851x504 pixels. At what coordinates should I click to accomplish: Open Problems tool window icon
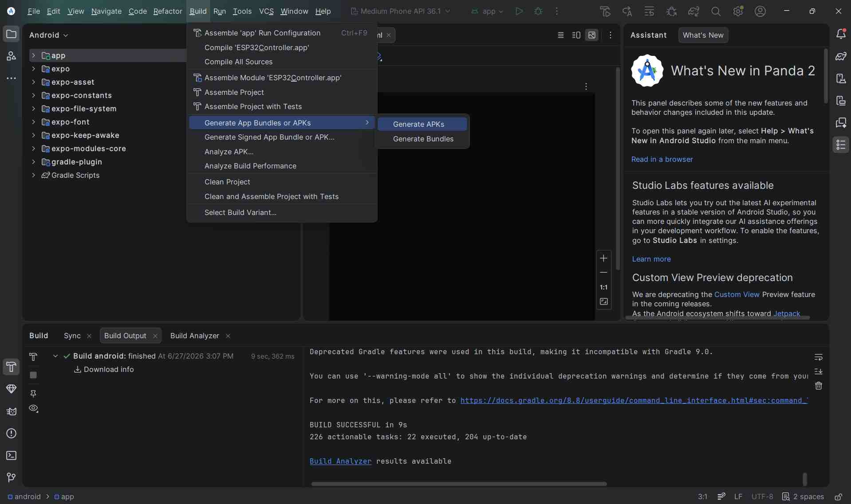[11, 433]
